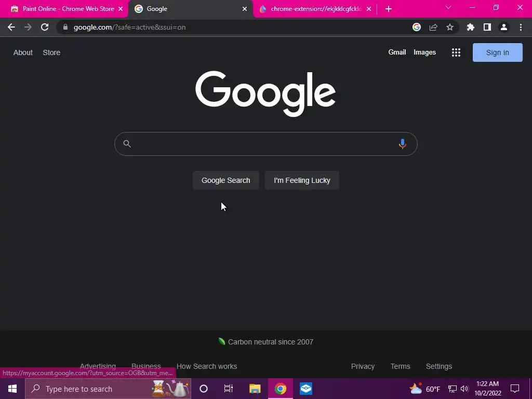Viewport: 532px width, 399px height.
Task: Open the How Search works link
Action: (207, 366)
